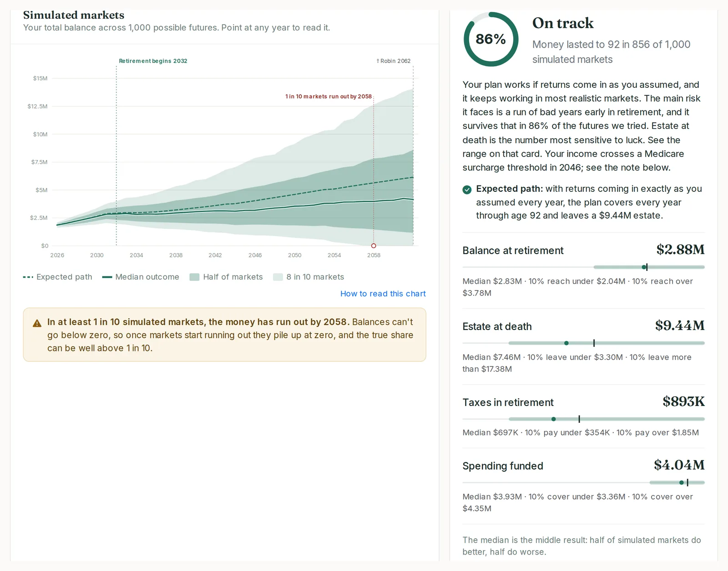Click the Expected path legend dashed swatch

click(x=28, y=277)
